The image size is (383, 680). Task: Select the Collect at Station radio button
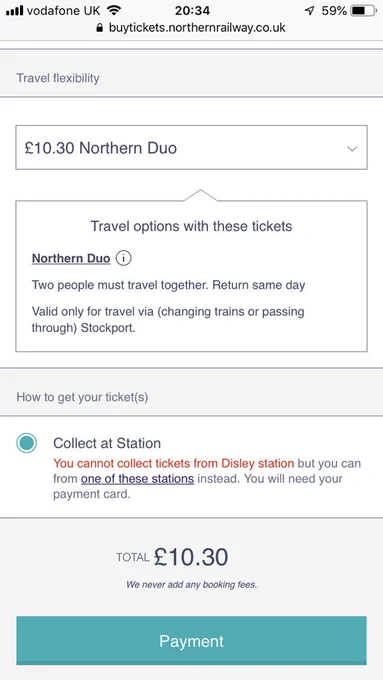point(26,443)
